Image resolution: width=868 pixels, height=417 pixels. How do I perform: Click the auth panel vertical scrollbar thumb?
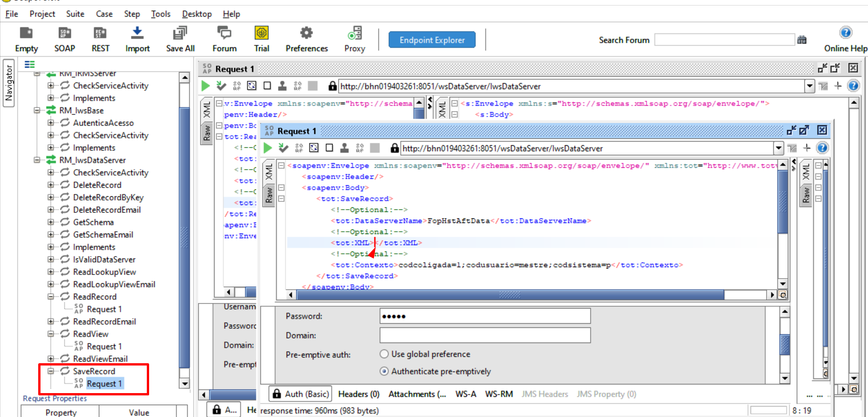point(785,345)
